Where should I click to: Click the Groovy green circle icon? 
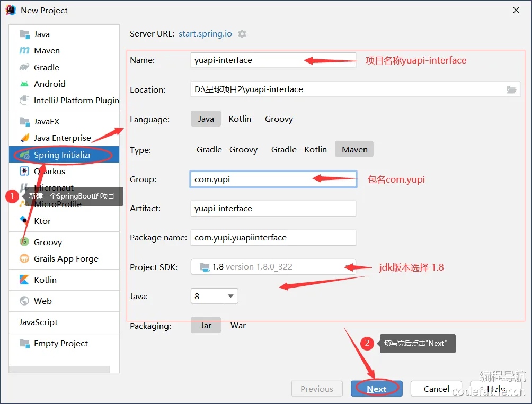click(24, 241)
